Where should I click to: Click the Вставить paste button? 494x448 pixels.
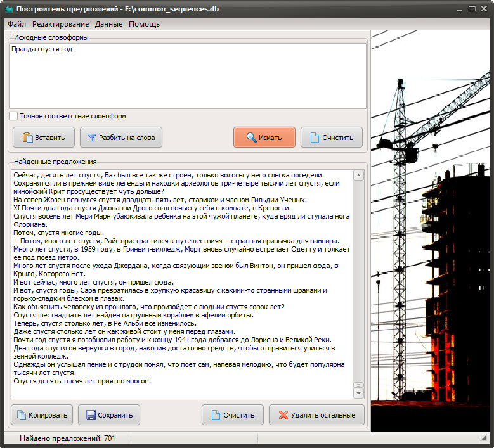click(x=44, y=138)
